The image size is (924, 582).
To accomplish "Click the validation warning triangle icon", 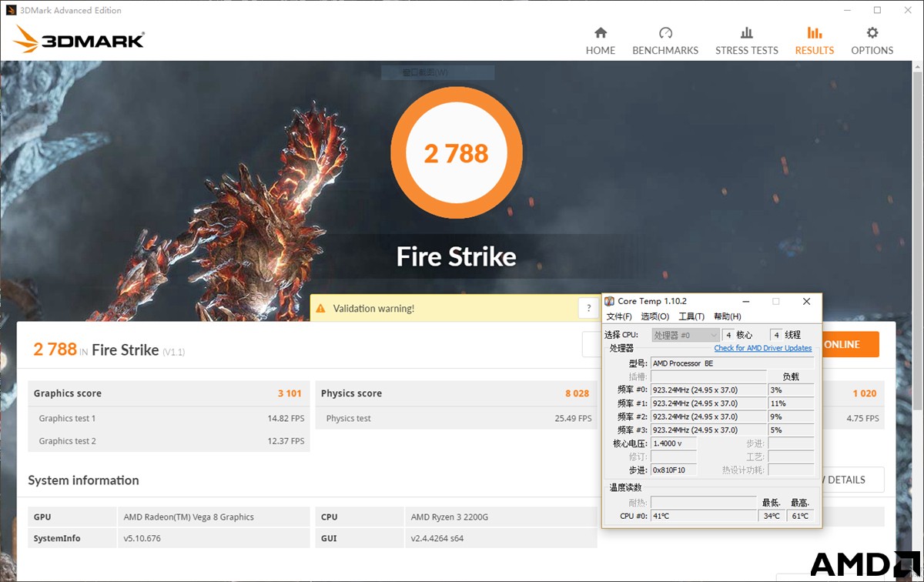I will click(x=321, y=309).
